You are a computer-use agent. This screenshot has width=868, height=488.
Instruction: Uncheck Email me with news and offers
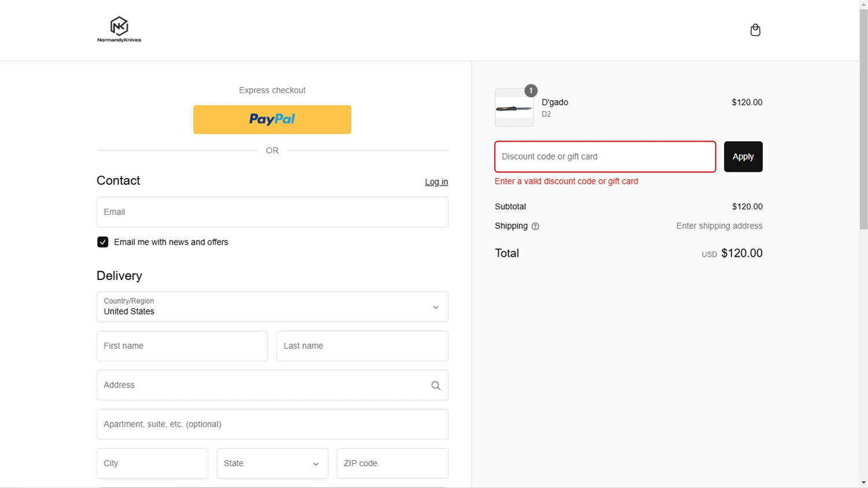(x=103, y=242)
